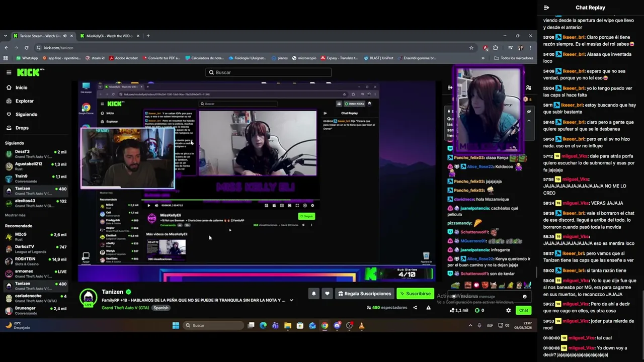Open ROSHTEIN recommended channel
Viewport: 644px width, 362px height.
pos(36,261)
